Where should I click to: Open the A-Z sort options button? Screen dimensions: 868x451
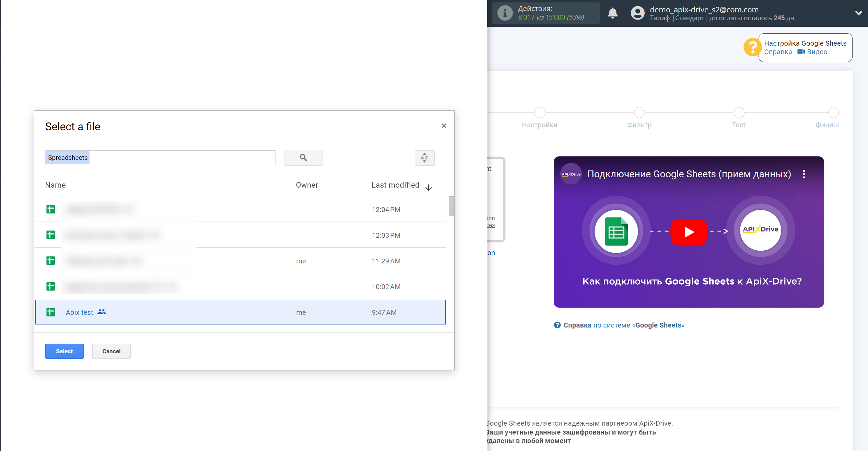tap(424, 158)
